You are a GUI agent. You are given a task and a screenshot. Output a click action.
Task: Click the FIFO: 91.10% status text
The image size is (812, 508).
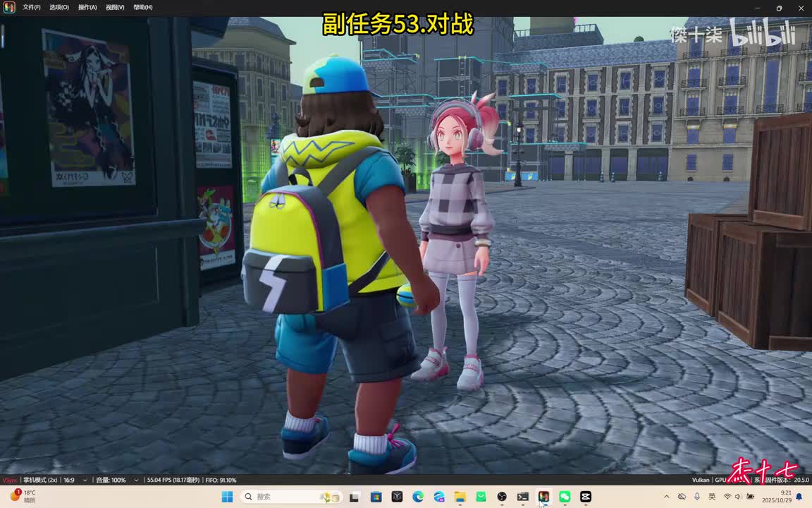click(x=221, y=480)
